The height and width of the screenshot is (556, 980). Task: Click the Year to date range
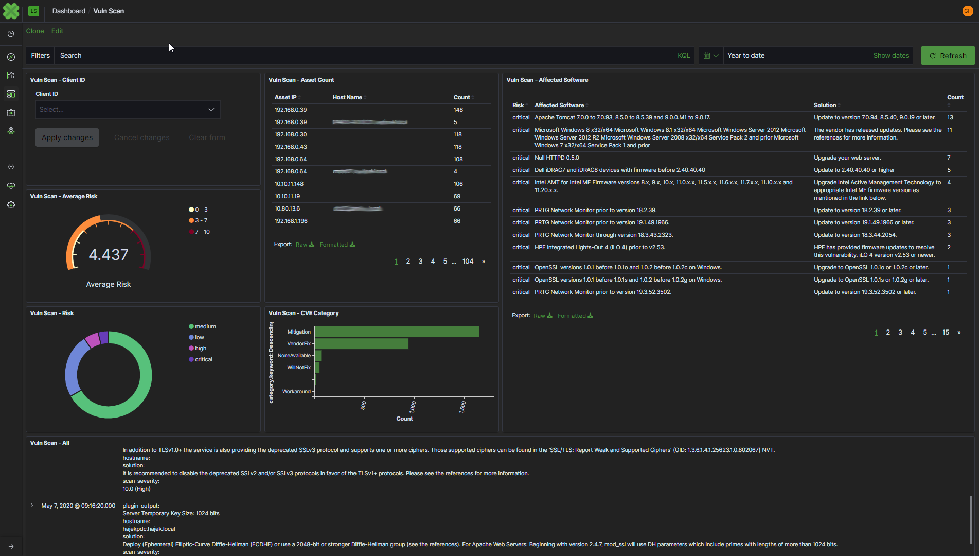[746, 56]
